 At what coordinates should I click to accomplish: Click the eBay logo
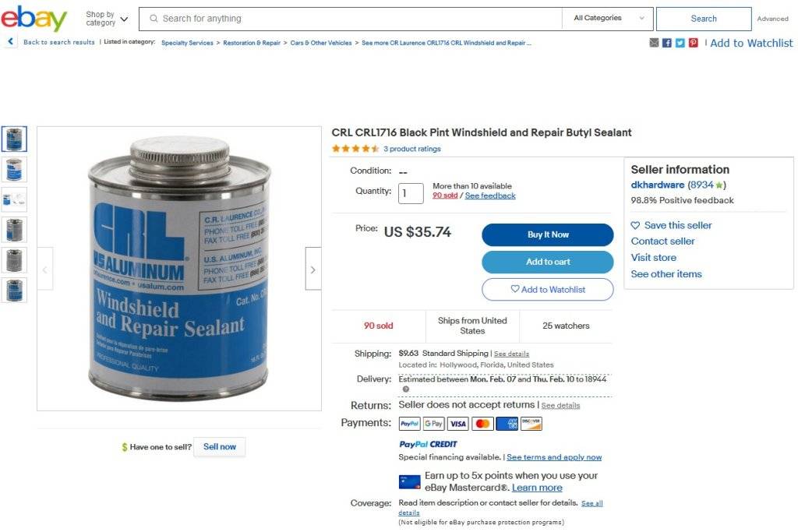point(34,19)
